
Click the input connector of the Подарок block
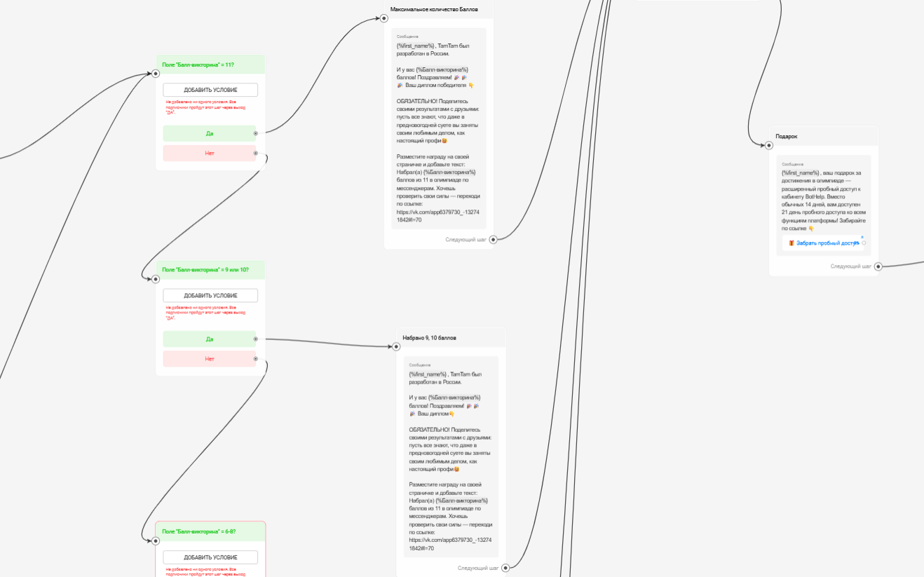tap(769, 145)
